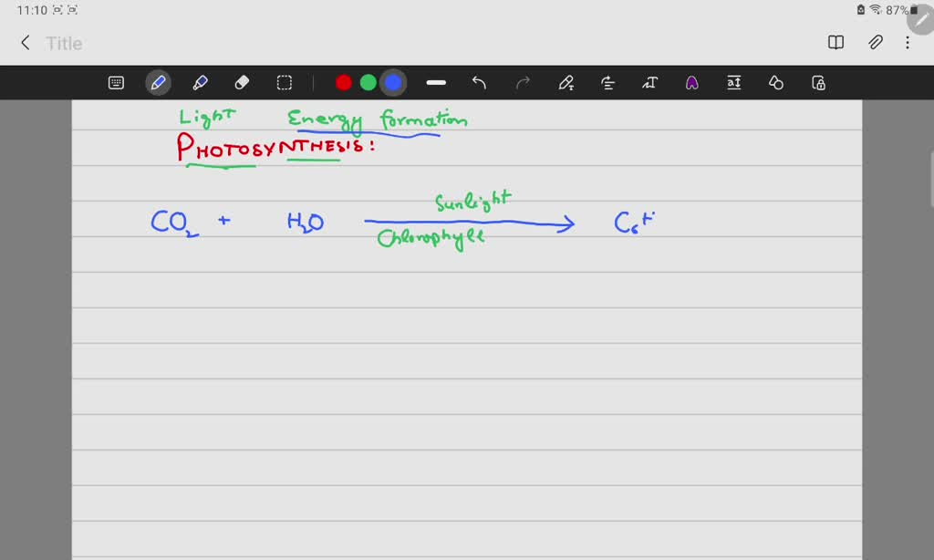
Task: Select the shape recognition tool
Action: [x=775, y=82]
